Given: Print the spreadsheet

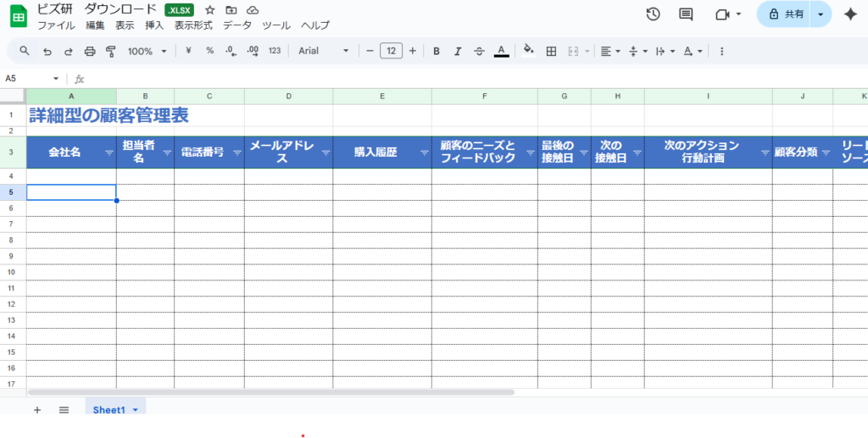Looking at the screenshot, I should [x=90, y=52].
